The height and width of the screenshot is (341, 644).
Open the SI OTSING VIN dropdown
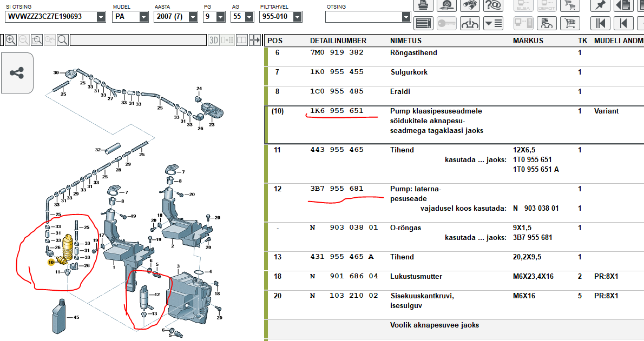coord(101,17)
